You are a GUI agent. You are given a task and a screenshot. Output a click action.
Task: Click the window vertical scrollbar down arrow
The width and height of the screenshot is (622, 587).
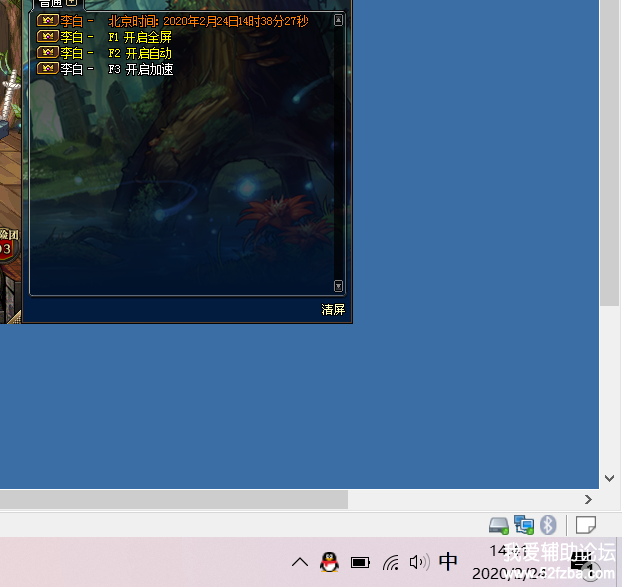coord(610,478)
